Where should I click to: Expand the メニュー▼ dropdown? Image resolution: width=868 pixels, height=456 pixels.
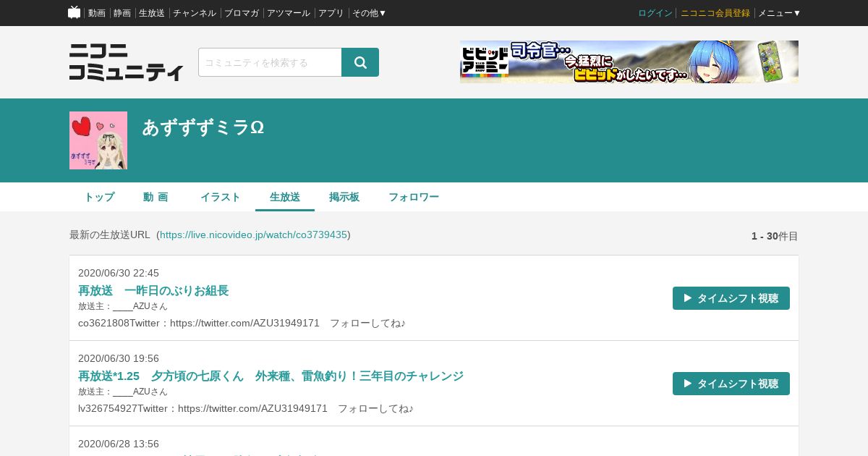click(780, 13)
